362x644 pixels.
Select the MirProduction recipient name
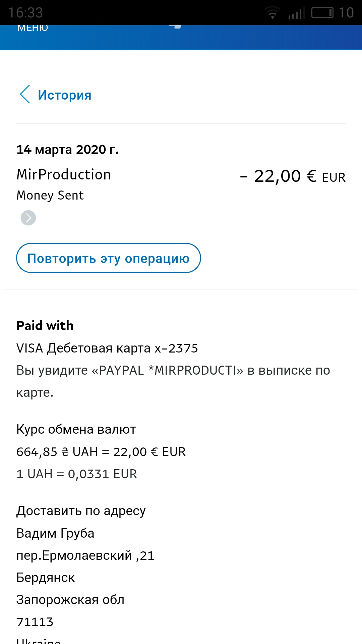pos(64,175)
